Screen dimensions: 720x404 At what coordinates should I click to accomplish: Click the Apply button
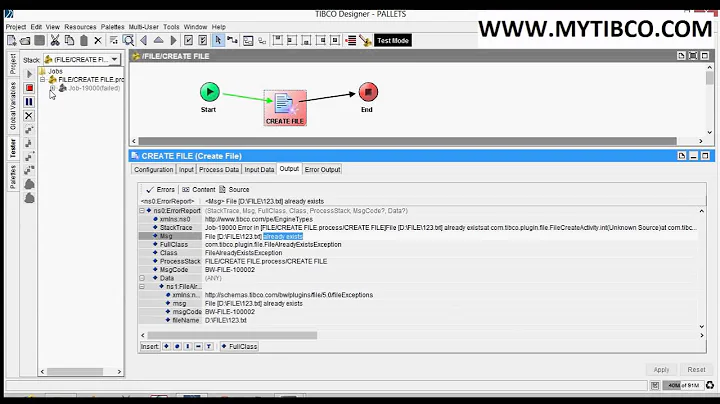click(661, 370)
